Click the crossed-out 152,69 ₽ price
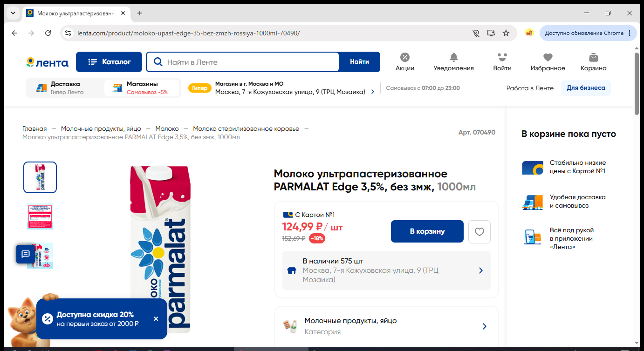Screen dimensions: 644x351 (294, 238)
